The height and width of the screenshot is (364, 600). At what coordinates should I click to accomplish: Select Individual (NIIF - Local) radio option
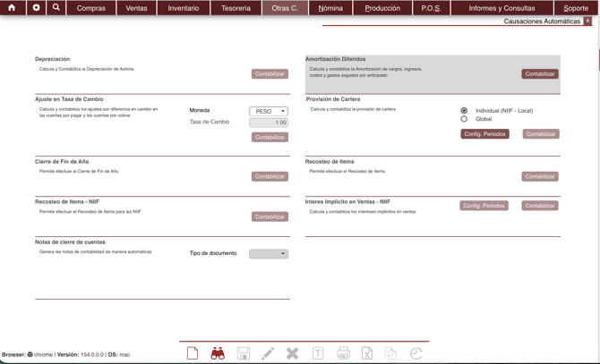(x=464, y=110)
